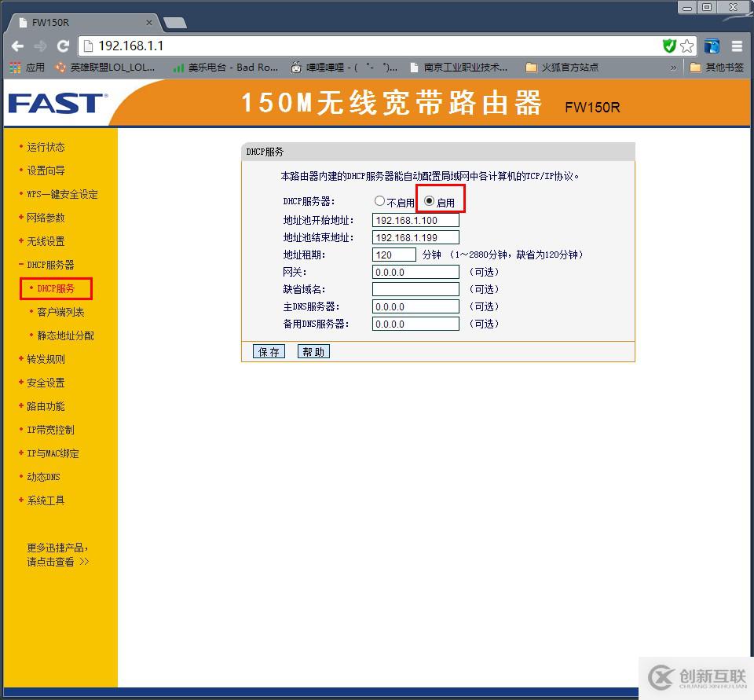The image size is (754, 700).
Task: Click the browser back arrow
Action: click(x=17, y=46)
